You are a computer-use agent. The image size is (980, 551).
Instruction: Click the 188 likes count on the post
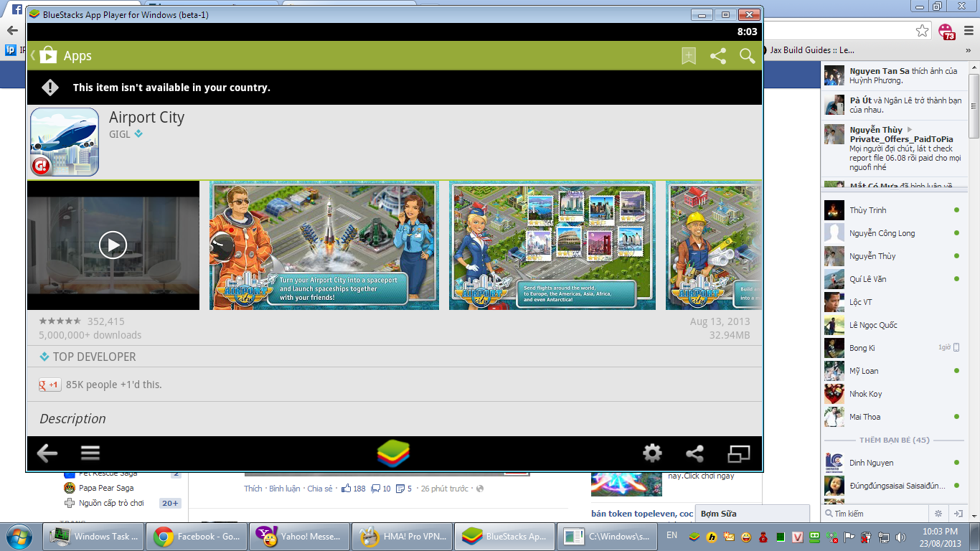[x=353, y=489]
